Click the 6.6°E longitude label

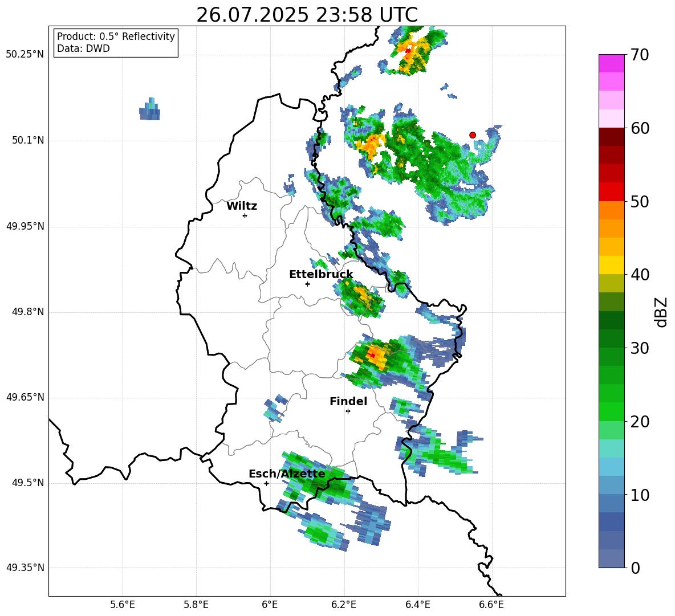[491, 605]
